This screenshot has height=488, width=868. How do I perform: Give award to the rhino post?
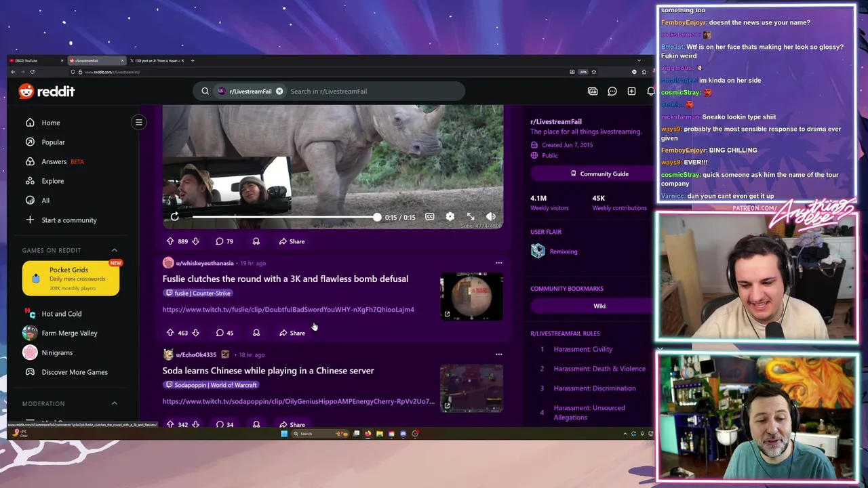click(x=256, y=241)
